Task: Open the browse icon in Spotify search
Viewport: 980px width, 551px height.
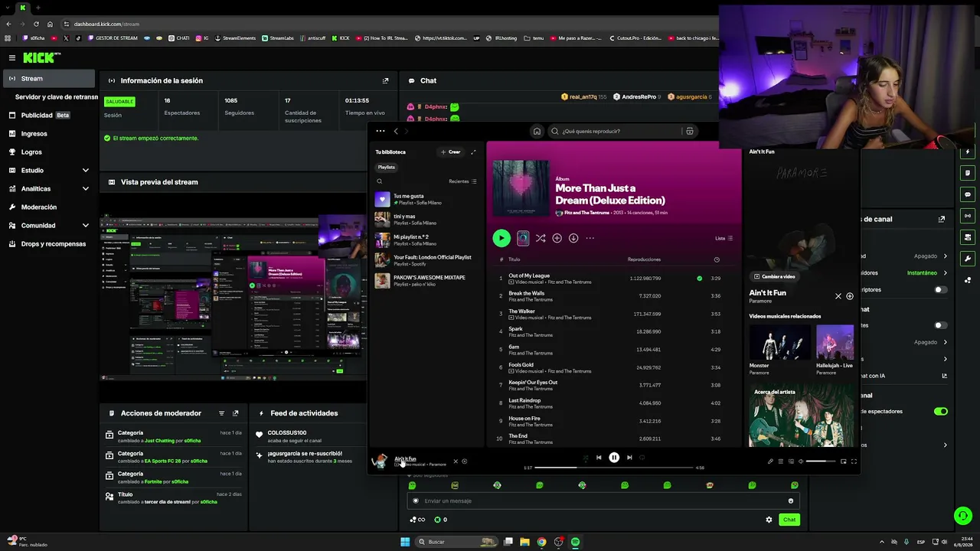Action: click(x=690, y=131)
